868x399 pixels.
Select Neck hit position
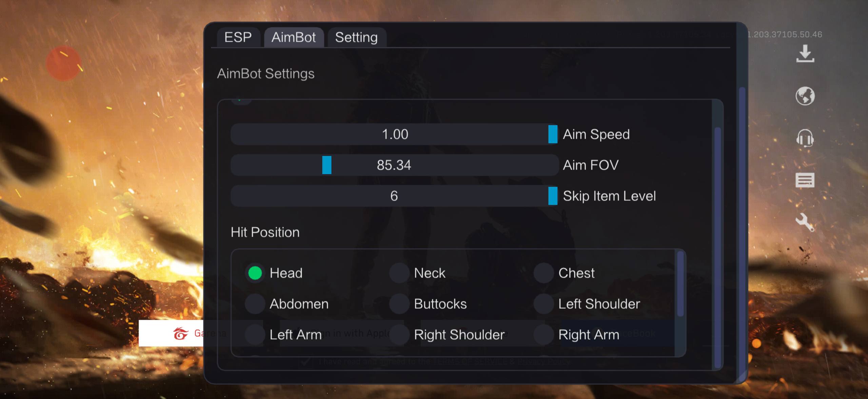(399, 273)
